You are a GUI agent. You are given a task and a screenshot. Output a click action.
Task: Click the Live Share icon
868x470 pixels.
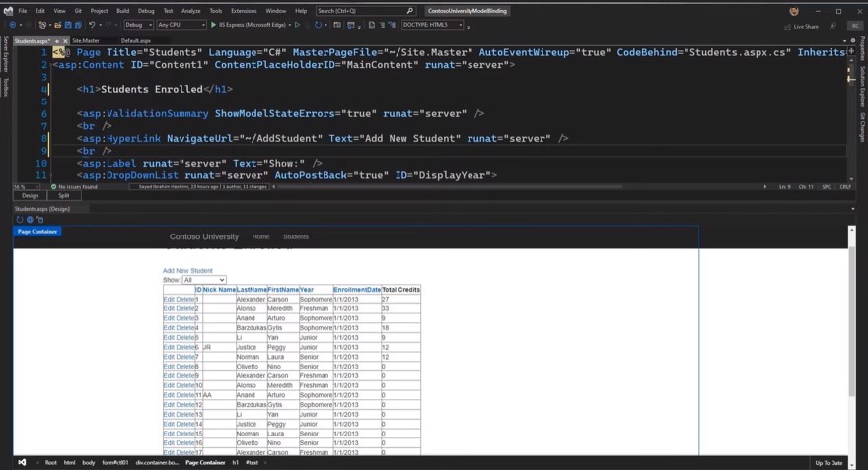tap(788, 26)
